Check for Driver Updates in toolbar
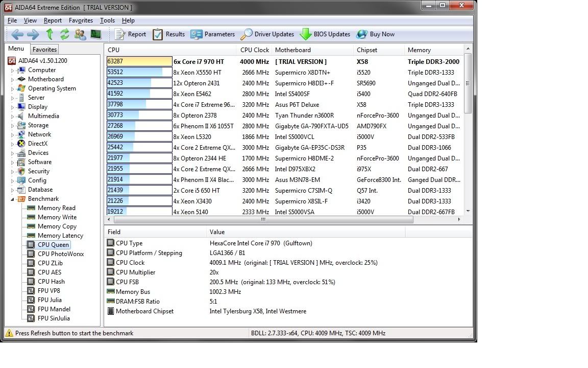The height and width of the screenshot is (368, 588). [267, 34]
